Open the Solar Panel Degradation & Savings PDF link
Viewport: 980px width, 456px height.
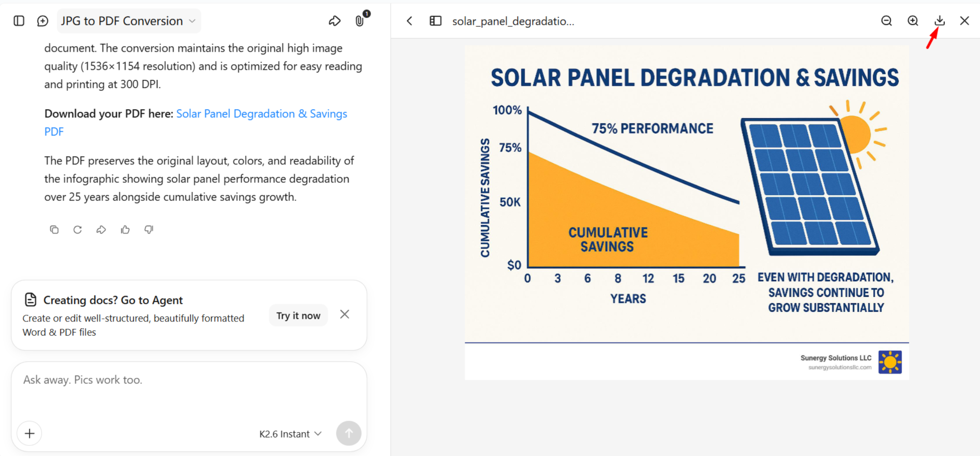pos(195,123)
